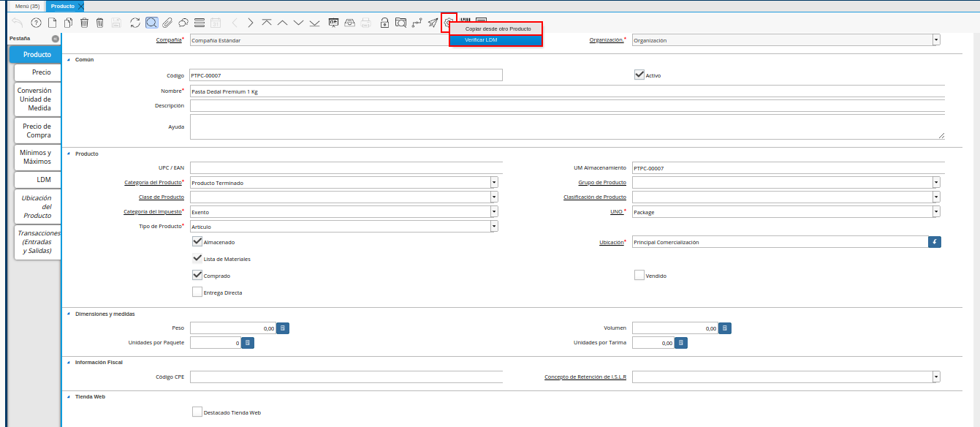Click the Process gear icon

(x=449, y=23)
